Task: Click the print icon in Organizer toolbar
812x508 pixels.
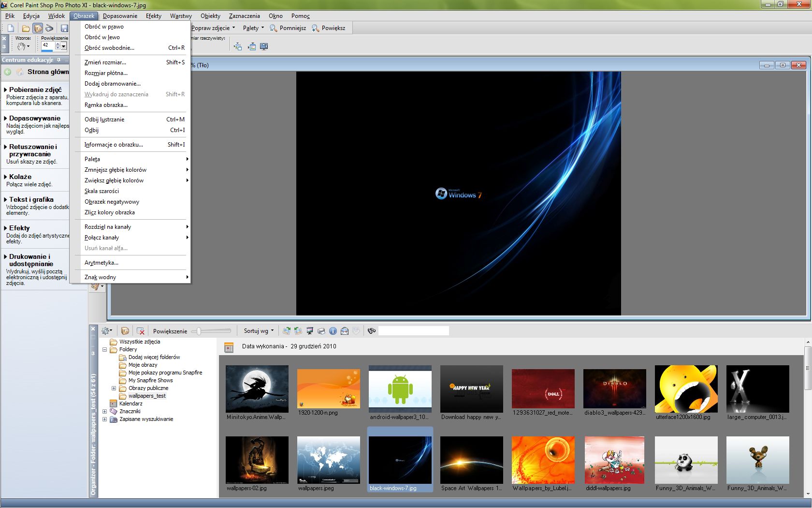Action: point(321,331)
